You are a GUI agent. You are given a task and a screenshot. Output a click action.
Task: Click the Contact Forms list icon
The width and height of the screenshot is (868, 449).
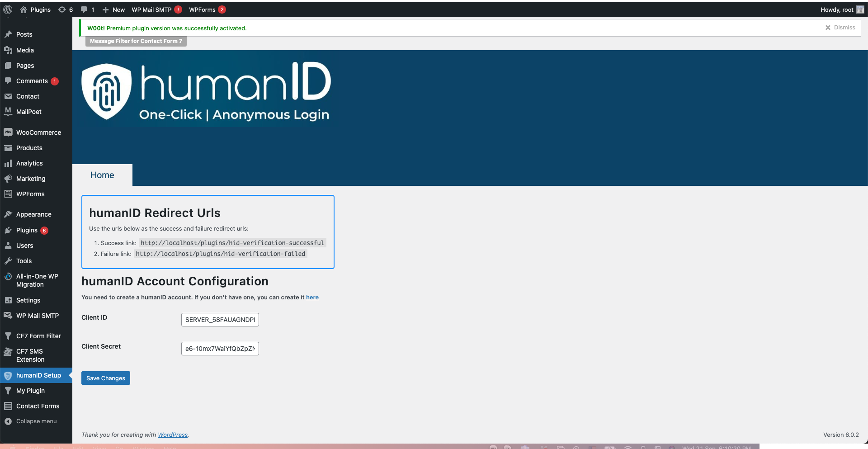click(8, 406)
